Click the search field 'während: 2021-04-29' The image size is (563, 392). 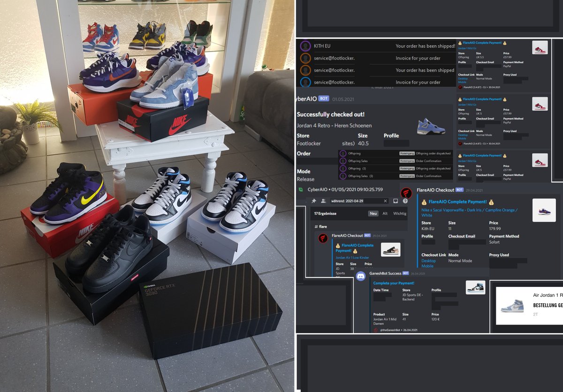tap(359, 201)
